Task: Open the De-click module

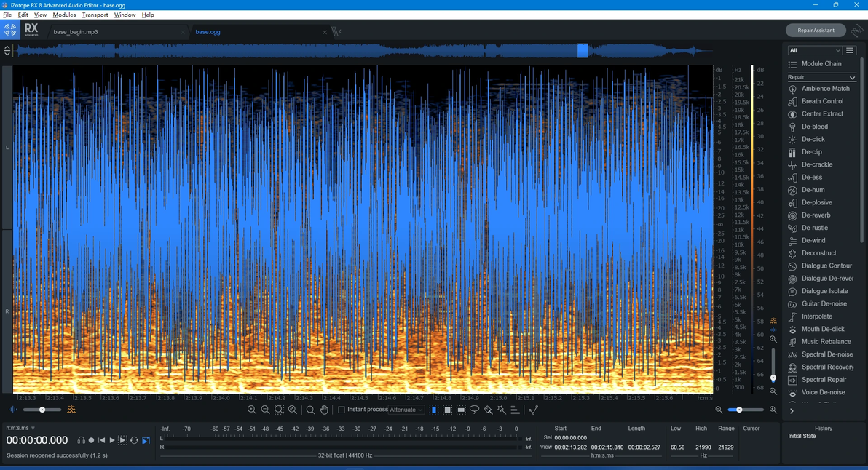Action: [x=813, y=139]
